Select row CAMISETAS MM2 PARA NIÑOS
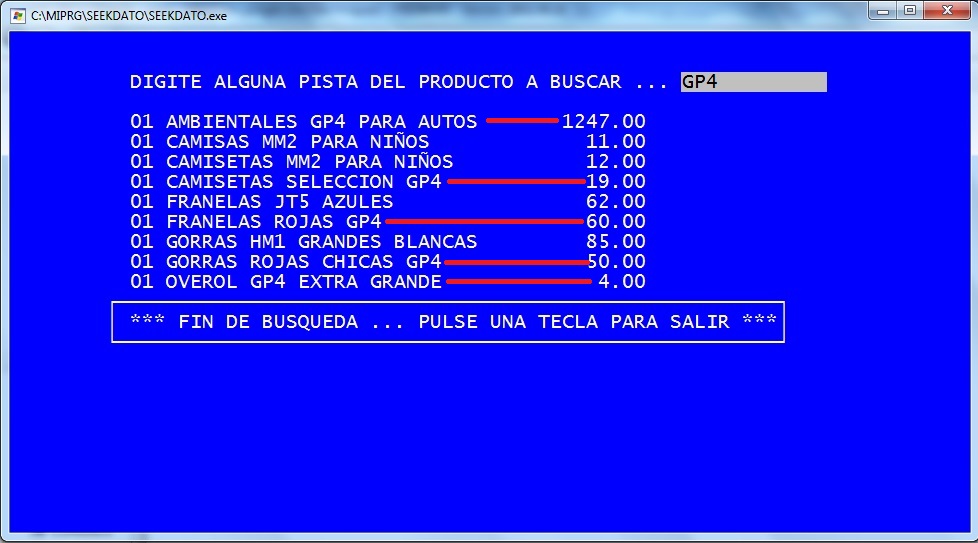Image resolution: width=978 pixels, height=543 pixels. [x=388, y=161]
